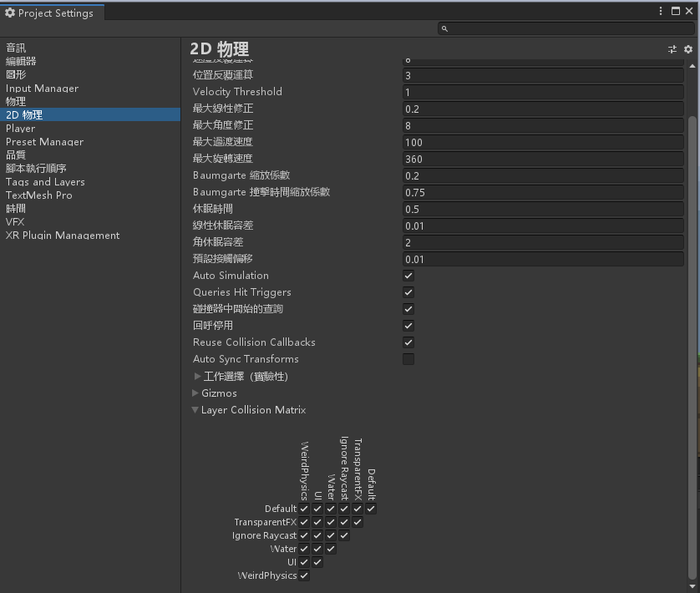Uncheck the WeirdPhysics row collision matrix checkbox
Image resolution: width=700 pixels, height=593 pixels.
pos(304,575)
